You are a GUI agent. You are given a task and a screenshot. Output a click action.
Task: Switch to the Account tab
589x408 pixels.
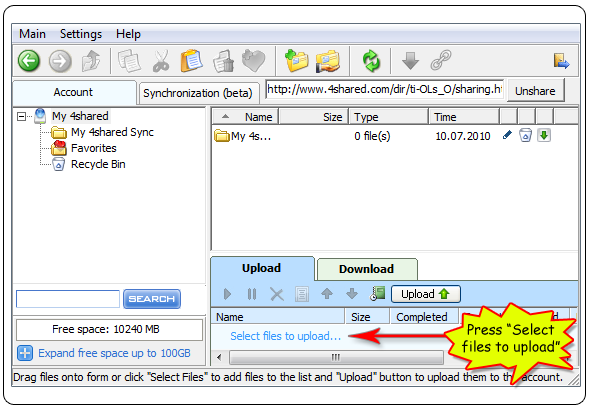tap(74, 92)
